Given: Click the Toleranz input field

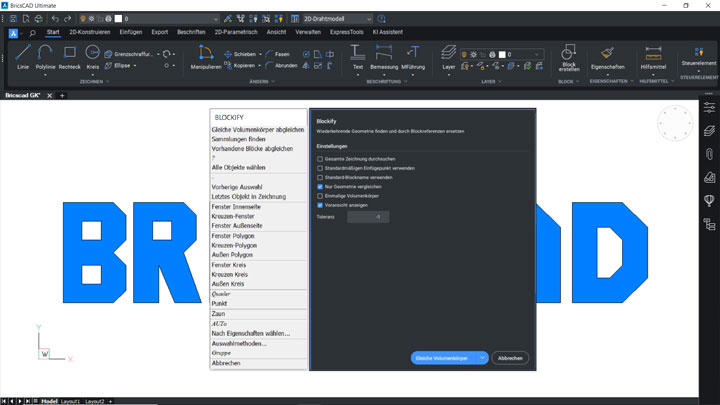Looking at the screenshot, I should [368, 217].
